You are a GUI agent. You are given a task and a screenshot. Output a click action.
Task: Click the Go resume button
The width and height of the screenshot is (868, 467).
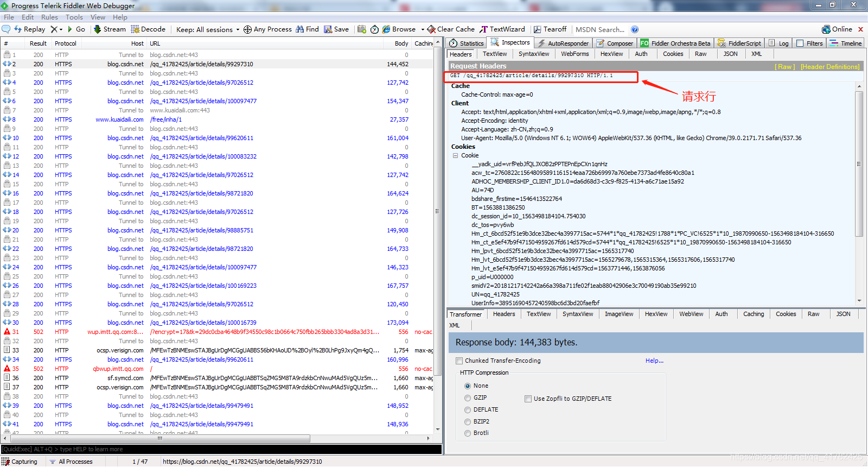[x=76, y=29]
